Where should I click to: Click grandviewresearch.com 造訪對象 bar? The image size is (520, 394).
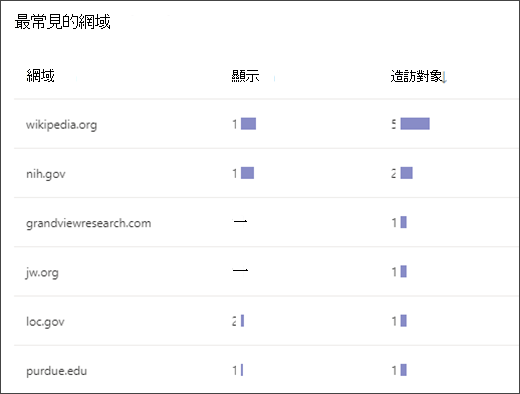click(x=404, y=222)
